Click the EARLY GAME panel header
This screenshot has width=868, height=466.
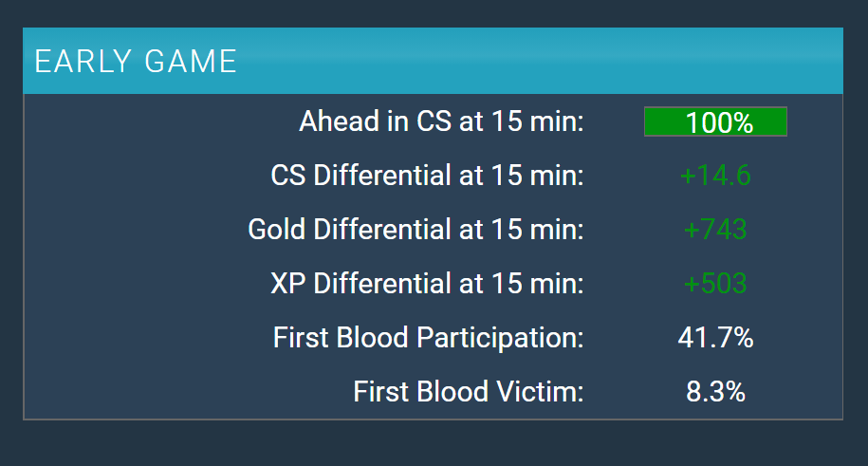[433, 61]
